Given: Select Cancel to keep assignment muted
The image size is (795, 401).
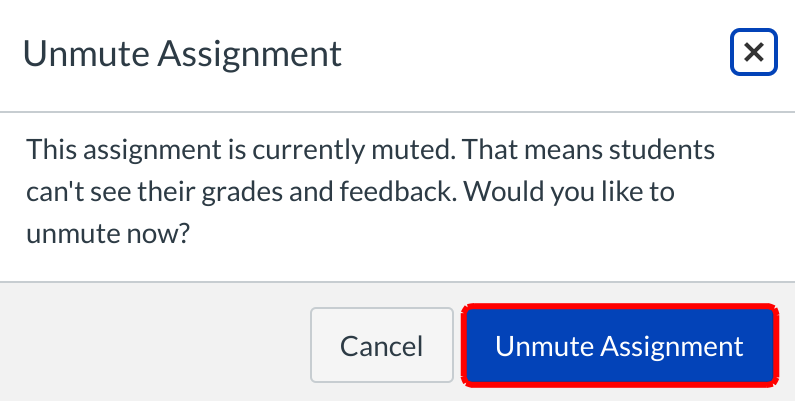Looking at the screenshot, I should point(381,346).
